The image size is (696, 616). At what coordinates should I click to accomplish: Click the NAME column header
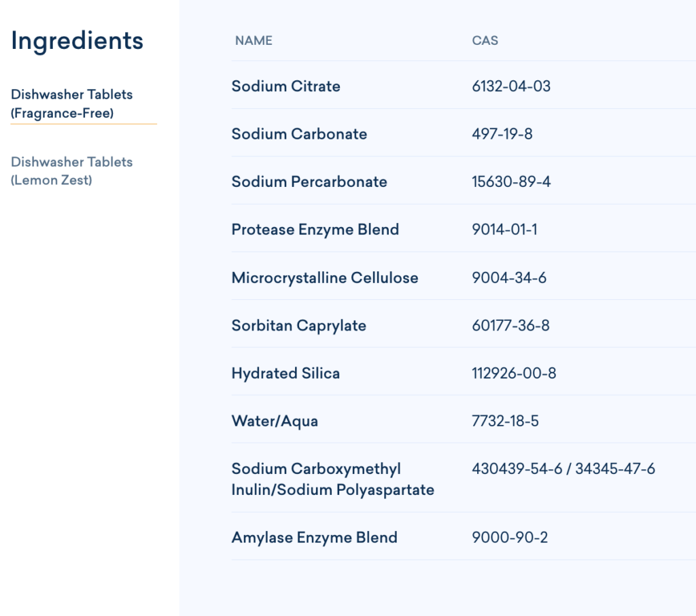pyautogui.click(x=254, y=41)
